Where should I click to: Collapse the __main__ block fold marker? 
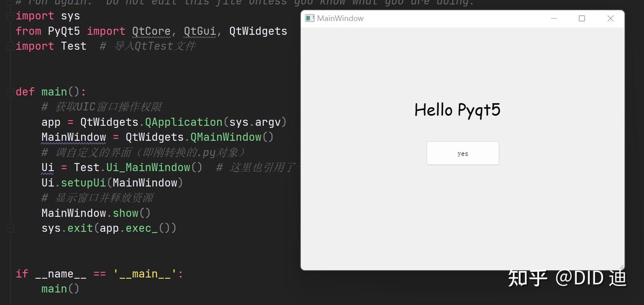pyautogui.click(x=10, y=273)
